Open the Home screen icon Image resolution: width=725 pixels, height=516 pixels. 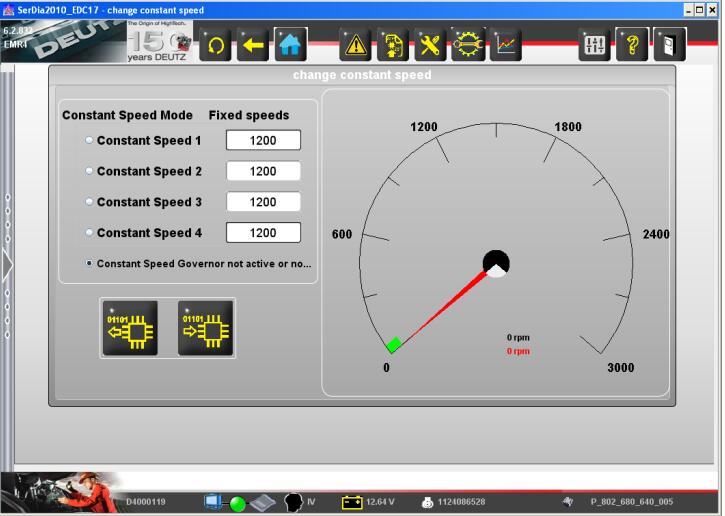(290, 45)
